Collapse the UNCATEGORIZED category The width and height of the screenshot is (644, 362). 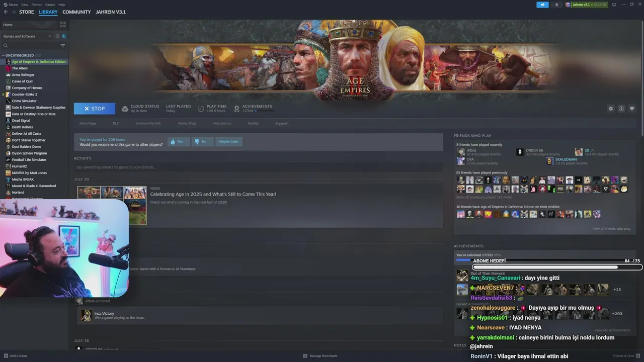pos(3,55)
